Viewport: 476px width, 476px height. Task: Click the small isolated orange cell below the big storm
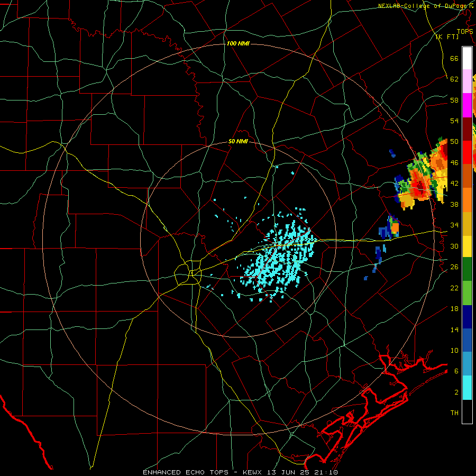(395, 227)
